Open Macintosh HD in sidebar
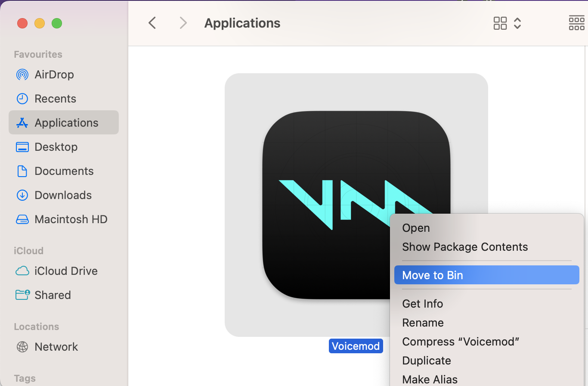 [x=64, y=219]
